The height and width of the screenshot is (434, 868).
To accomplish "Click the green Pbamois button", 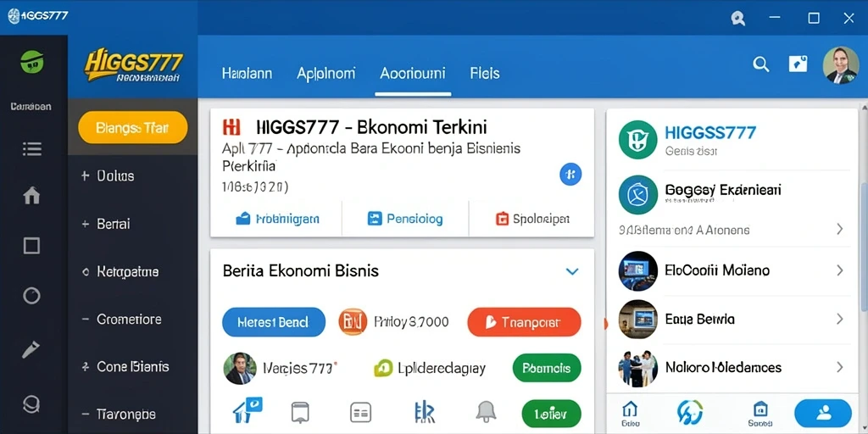I will coord(547,368).
